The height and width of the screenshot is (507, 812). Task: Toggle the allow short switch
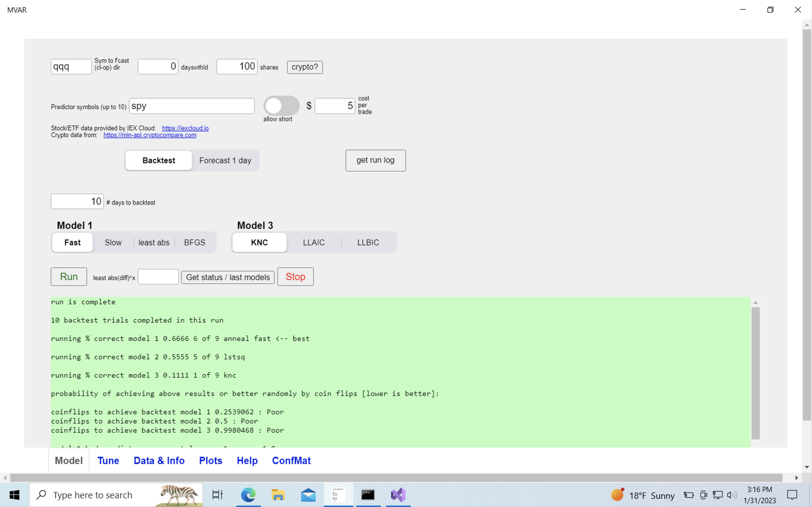(281, 106)
